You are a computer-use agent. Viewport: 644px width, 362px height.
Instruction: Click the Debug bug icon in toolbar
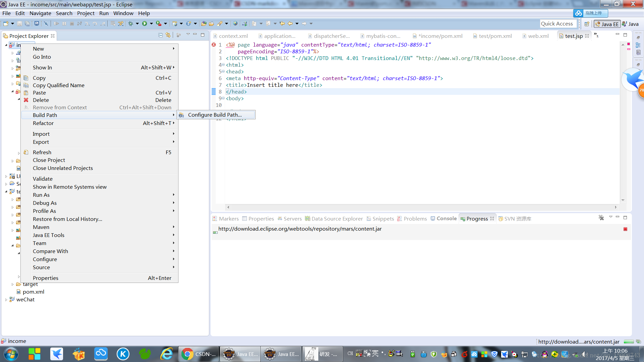(130, 23)
